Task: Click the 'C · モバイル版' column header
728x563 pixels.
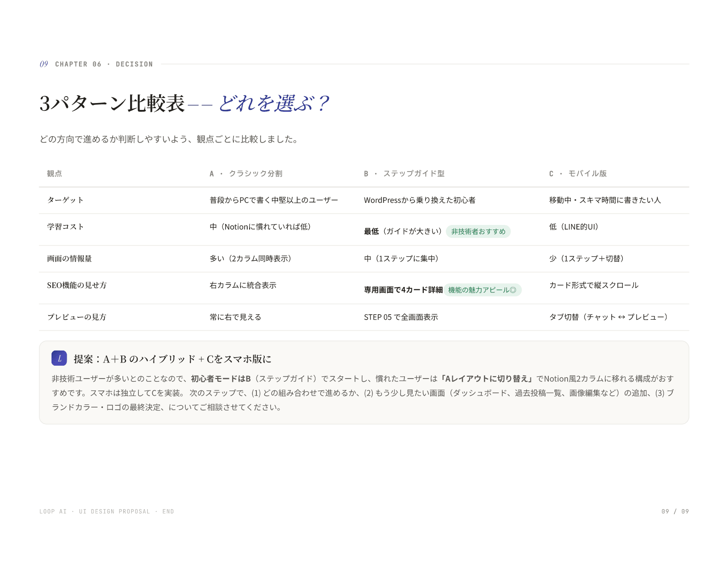Action: [578, 173]
